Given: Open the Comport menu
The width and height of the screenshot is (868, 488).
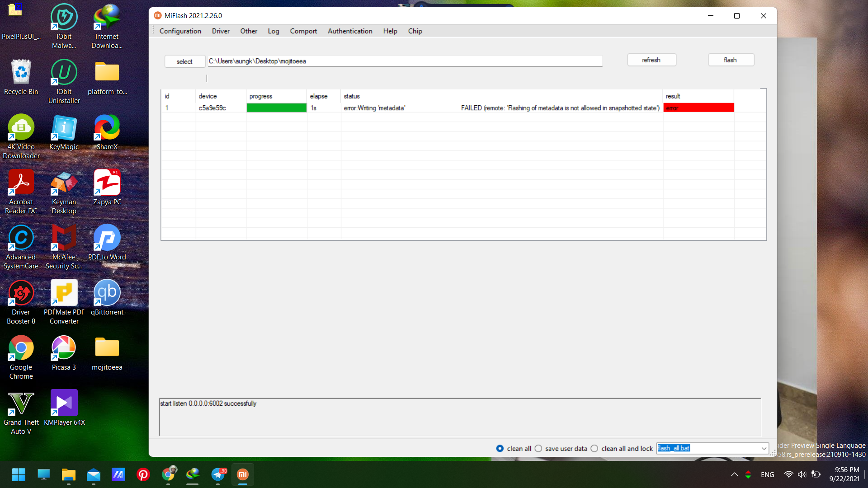Looking at the screenshot, I should pyautogui.click(x=303, y=31).
